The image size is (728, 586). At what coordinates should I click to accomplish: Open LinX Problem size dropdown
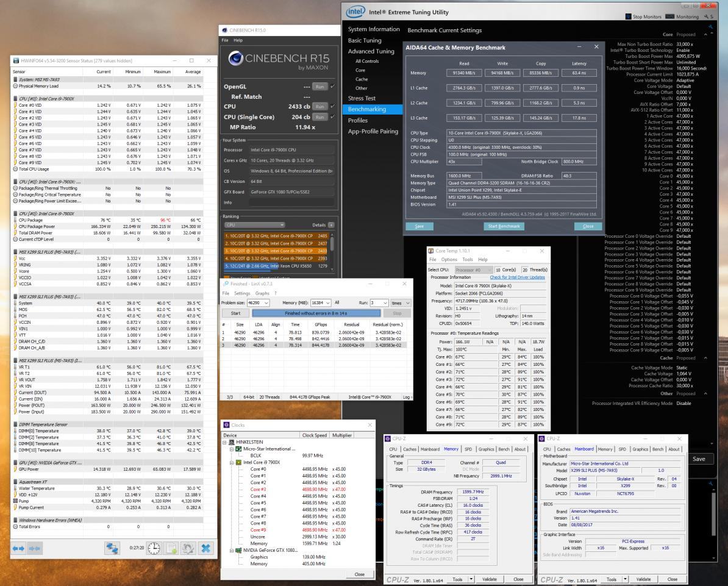(x=266, y=302)
